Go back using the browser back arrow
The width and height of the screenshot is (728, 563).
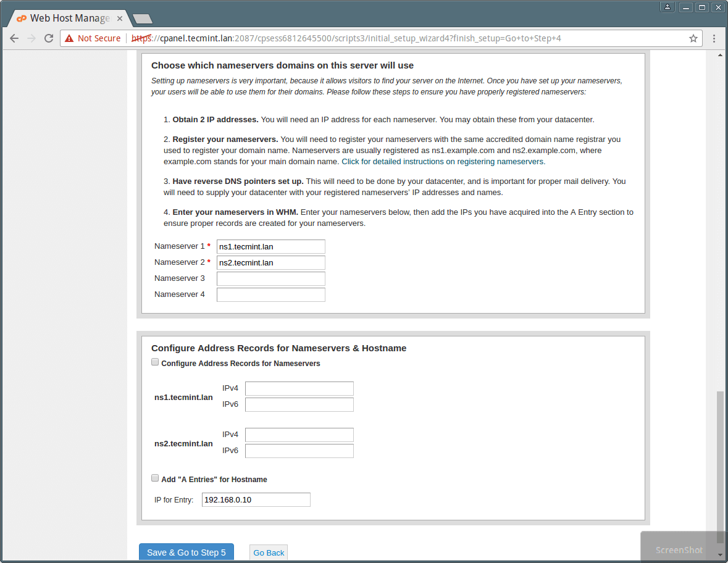click(x=14, y=38)
